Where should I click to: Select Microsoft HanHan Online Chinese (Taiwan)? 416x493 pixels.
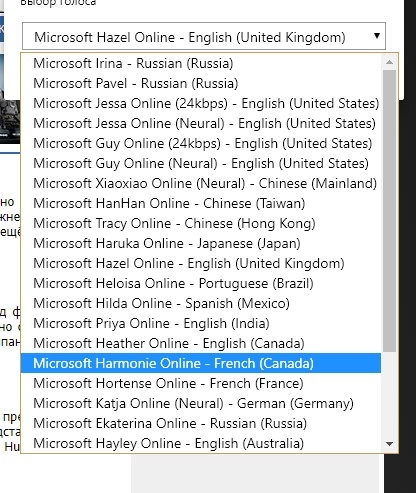tap(201, 203)
